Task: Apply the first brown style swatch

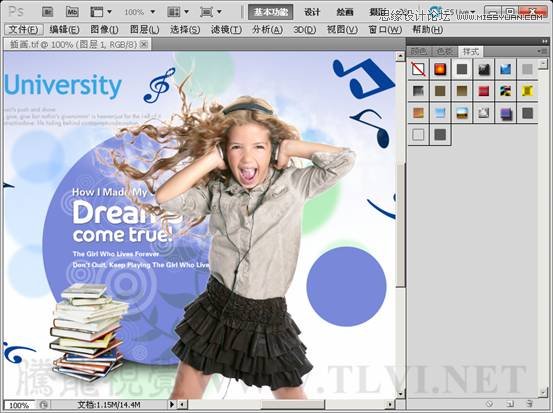Action: (x=440, y=91)
